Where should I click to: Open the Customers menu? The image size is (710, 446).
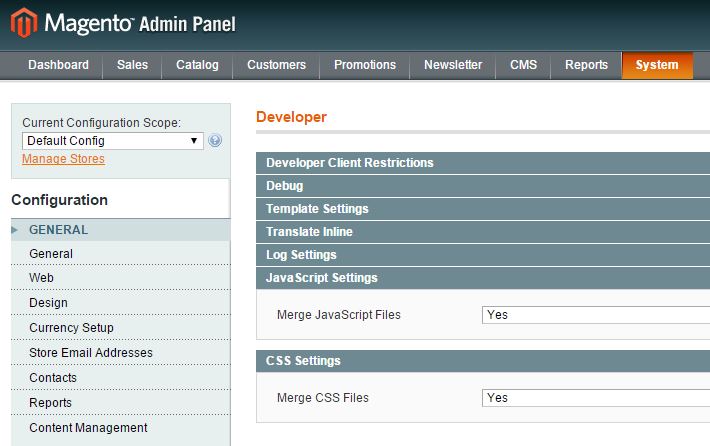(x=276, y=65)
